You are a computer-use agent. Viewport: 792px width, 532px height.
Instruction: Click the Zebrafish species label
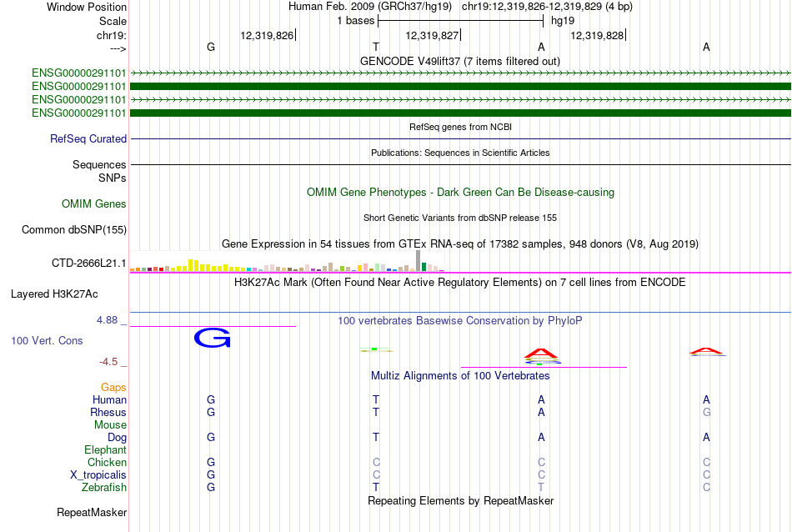click(x=104, y=488)
